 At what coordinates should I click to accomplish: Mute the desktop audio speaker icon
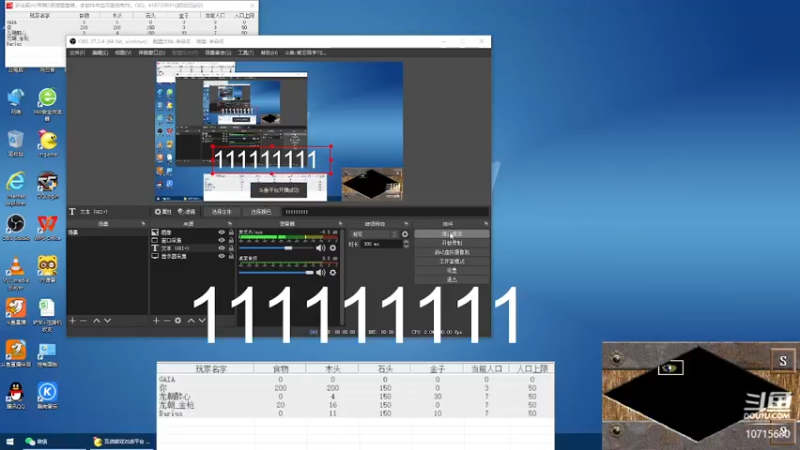(320, 272)
